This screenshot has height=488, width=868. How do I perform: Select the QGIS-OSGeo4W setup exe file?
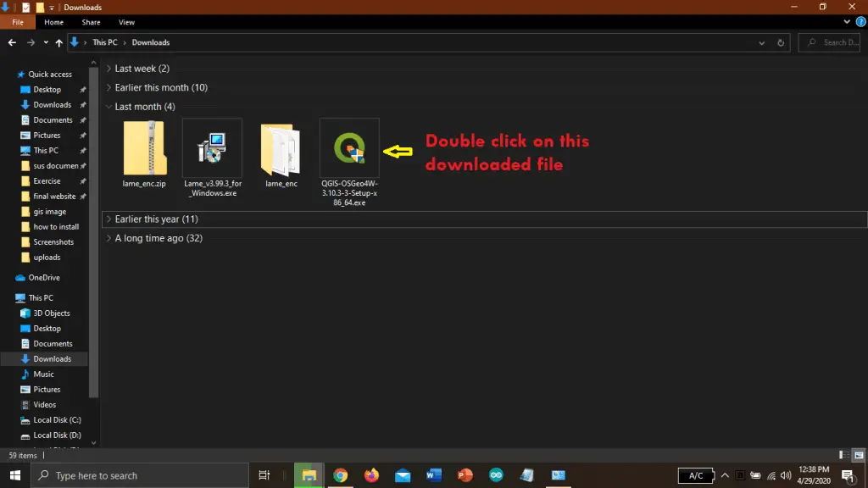349,162
